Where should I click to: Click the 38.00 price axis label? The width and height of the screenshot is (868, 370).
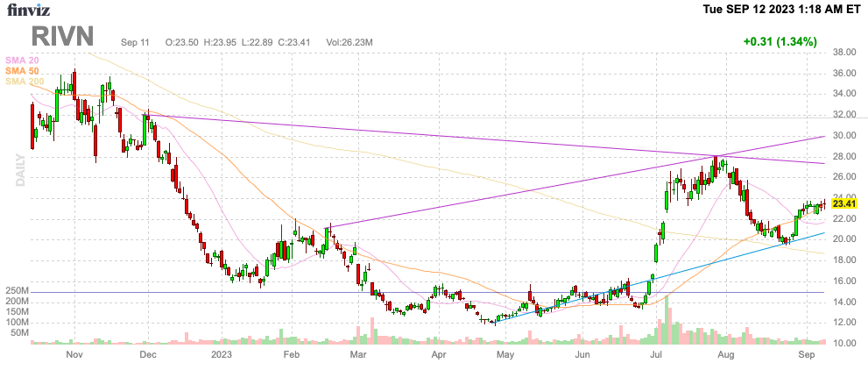[844, 53]
